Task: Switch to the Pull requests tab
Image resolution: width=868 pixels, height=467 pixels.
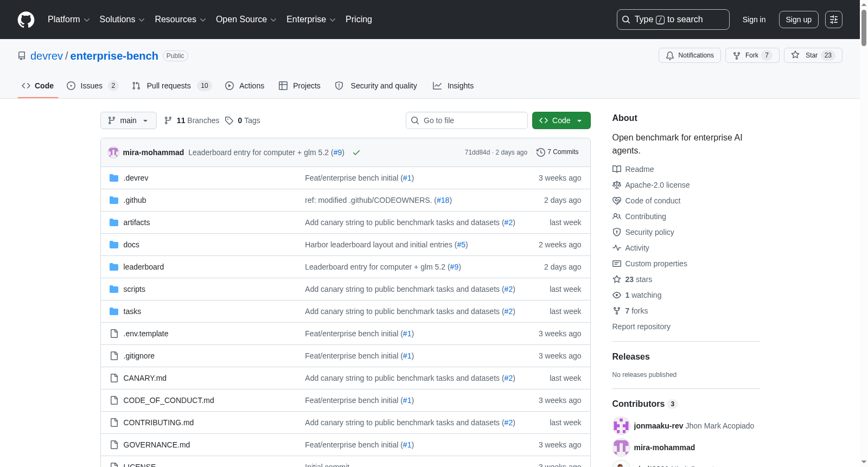Action: point(171,86)
